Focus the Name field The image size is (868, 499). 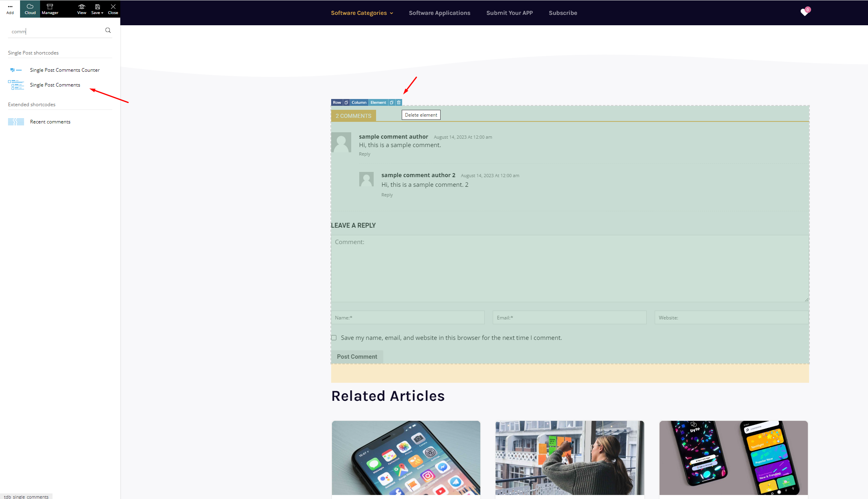click(x=408, y=317)
